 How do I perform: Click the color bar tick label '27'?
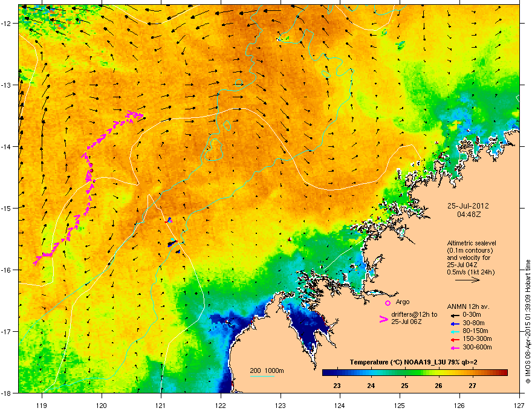472,386
